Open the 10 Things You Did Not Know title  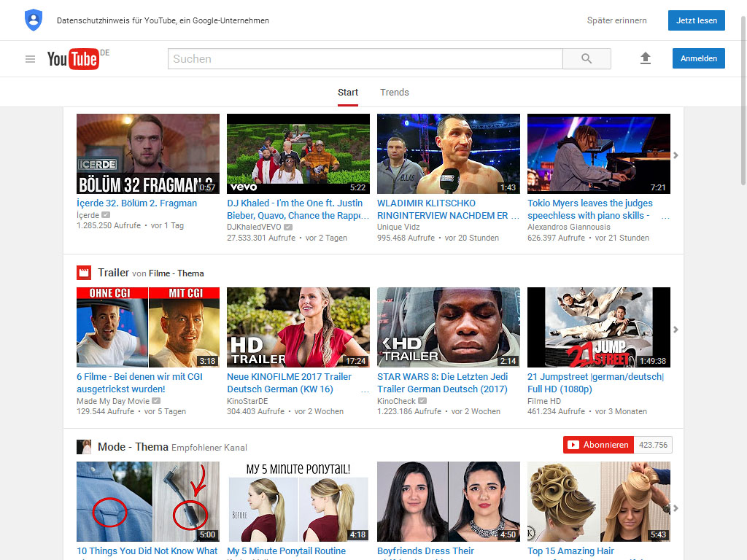coord(147,551)
